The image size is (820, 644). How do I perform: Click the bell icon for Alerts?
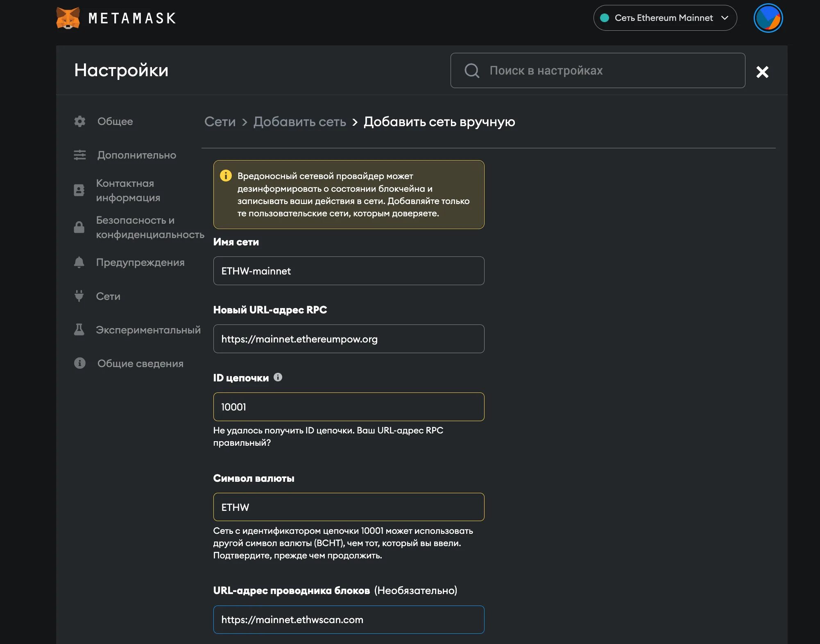point(79,262)
